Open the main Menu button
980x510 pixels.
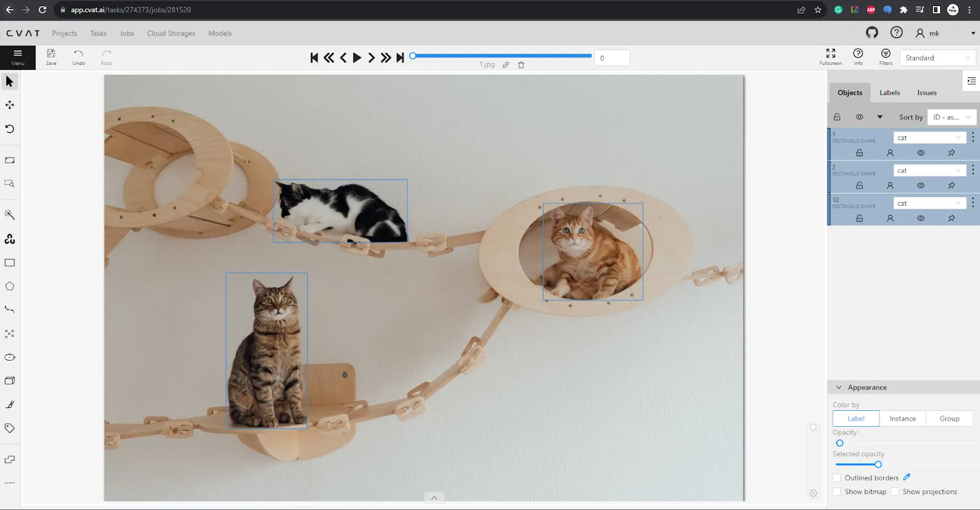click(x=18, y=57)
